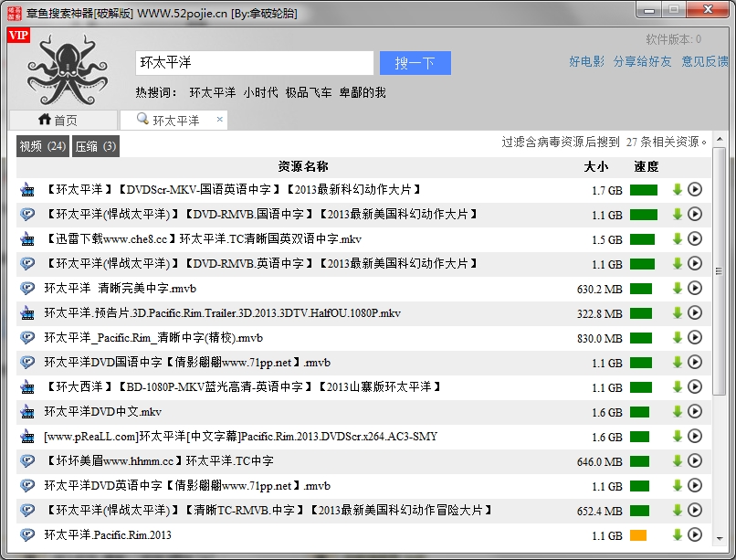This screenshot has width=736, height=560.
Task: Click the video file icon of 环太平洋DVD中文.mkv
Action: [x=27, y=412]
